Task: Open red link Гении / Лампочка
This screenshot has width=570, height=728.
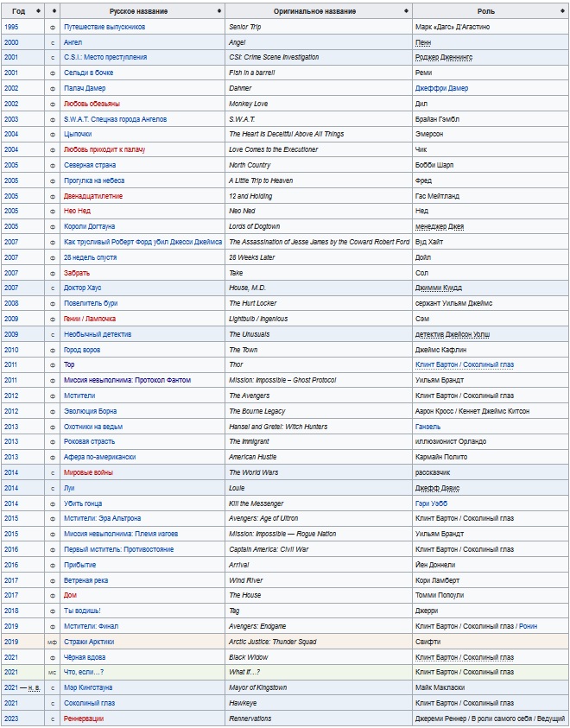Action: 90,319
